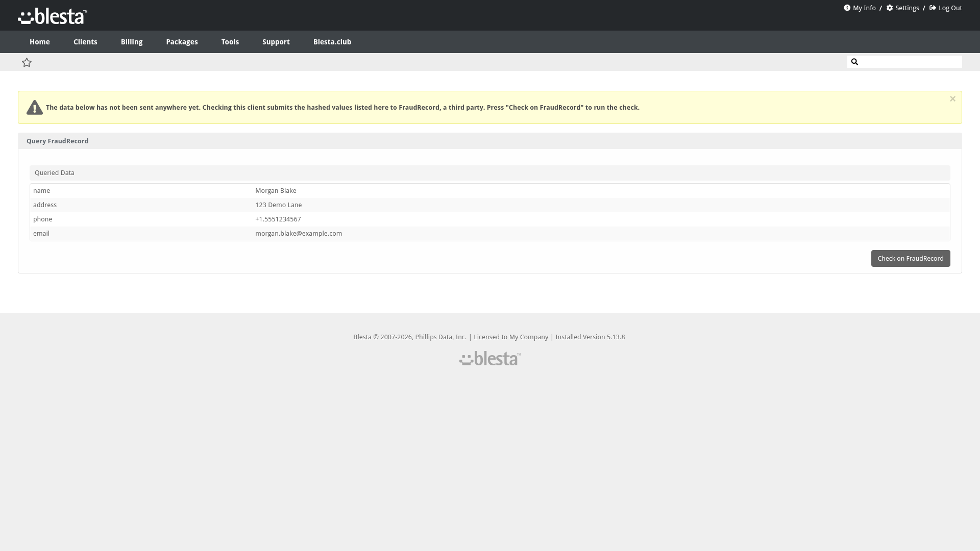
Task: Open Settings in top bar
Action: (x=902, y=8)
